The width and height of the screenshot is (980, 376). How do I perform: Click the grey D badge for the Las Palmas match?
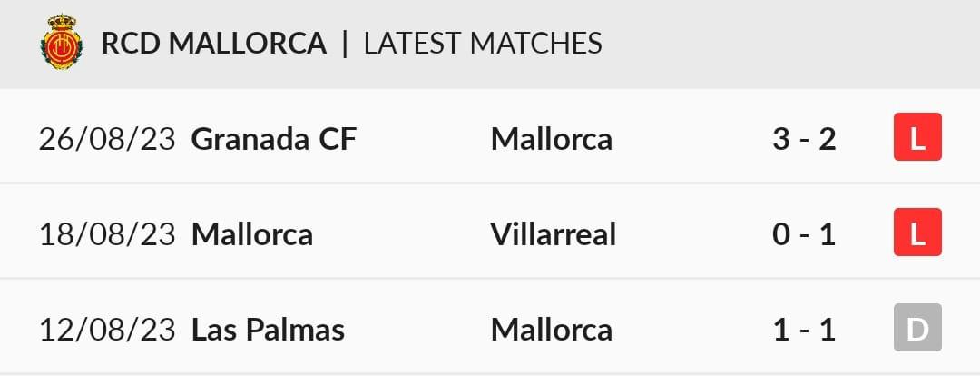coord(916,327)
